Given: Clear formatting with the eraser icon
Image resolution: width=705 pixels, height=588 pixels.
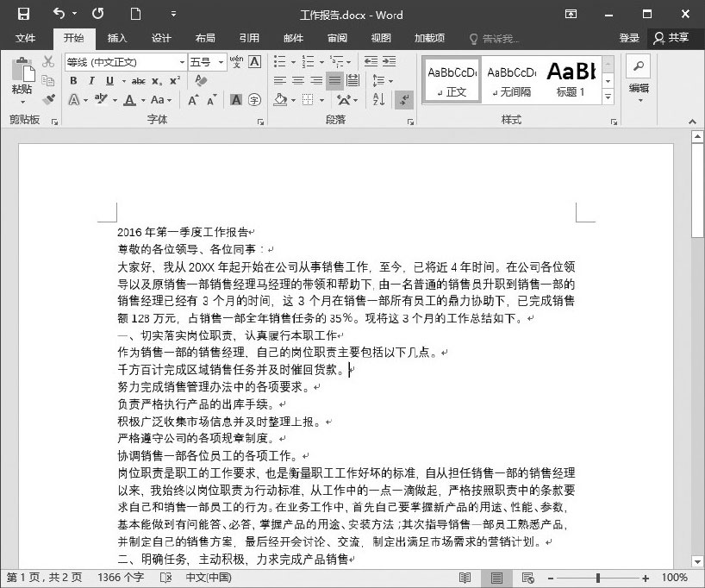Looking at the screenshot, I should (x=201, y=80).
